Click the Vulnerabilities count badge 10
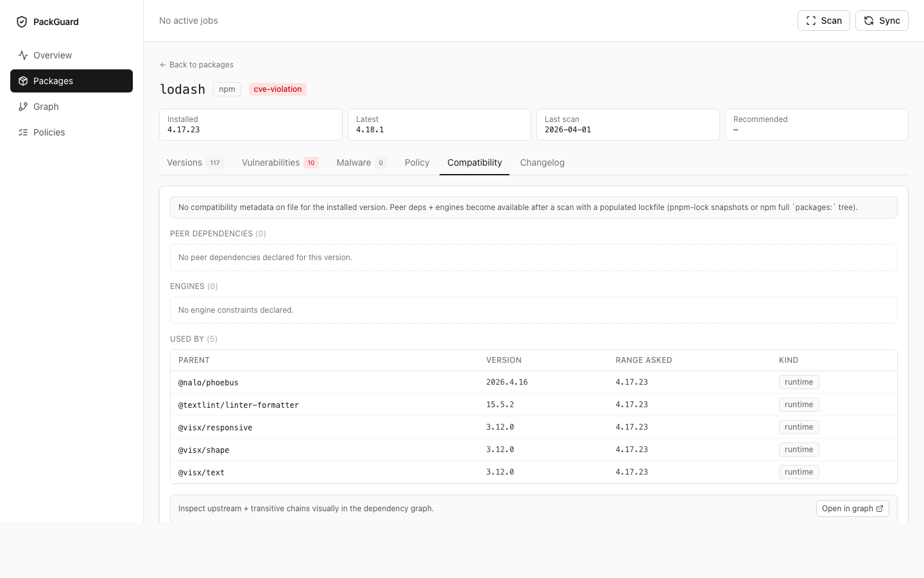 click(x=311, y=163)
